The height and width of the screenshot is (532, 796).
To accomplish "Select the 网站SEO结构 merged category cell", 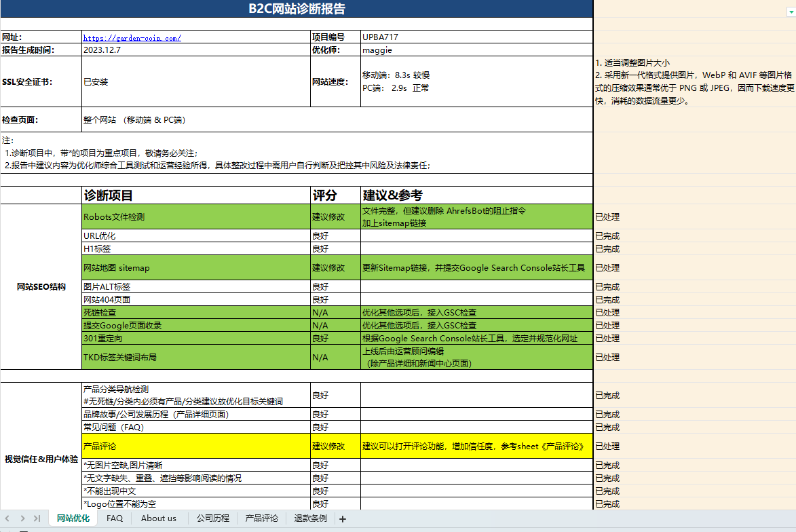I will coord(41,287).
